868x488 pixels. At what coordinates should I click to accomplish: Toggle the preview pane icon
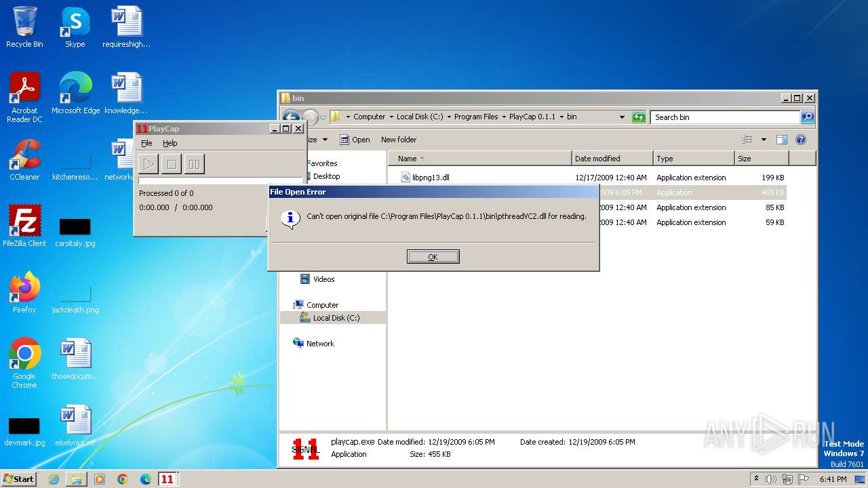click(782, 140)
